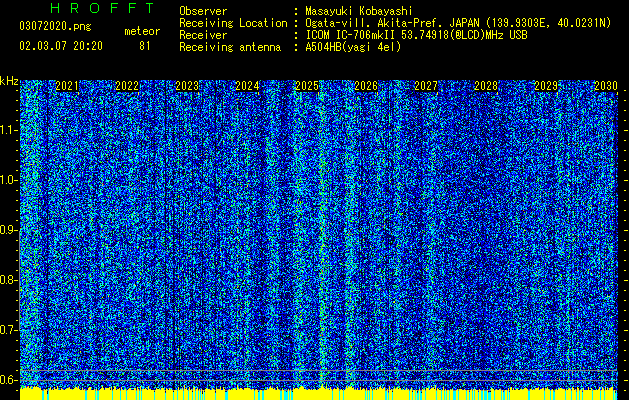Click the 0.6 frequency axis label
This screenshot has height=400, width=629.
coord(9,380)
